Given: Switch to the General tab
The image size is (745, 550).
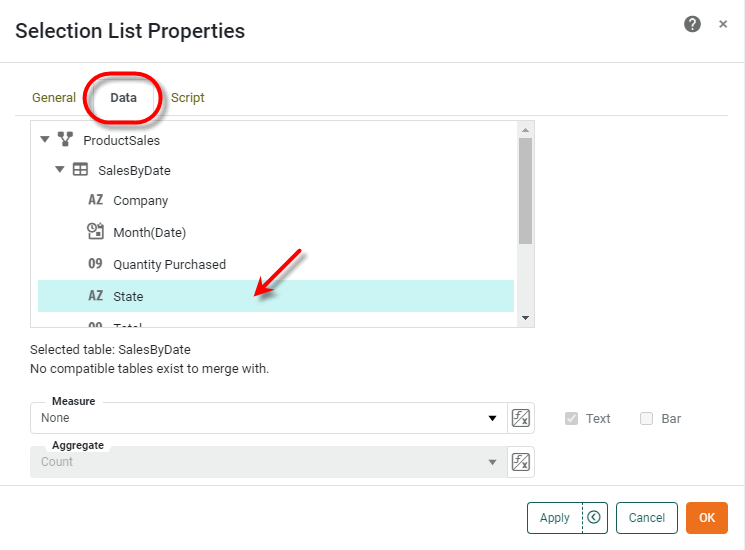Looking at the screenshot, I should pyautogui.click(x=54, y=97).
